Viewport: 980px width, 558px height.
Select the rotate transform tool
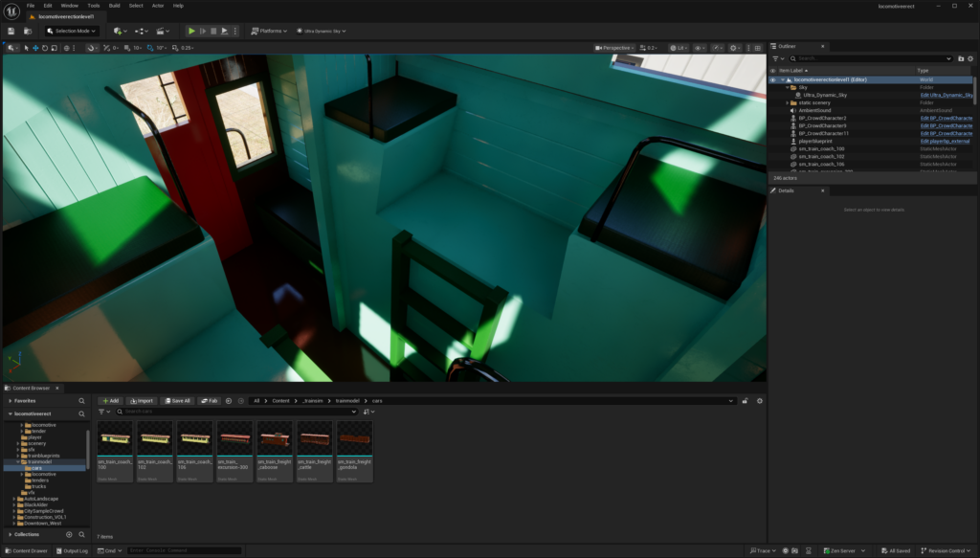(x=47, y=48)
